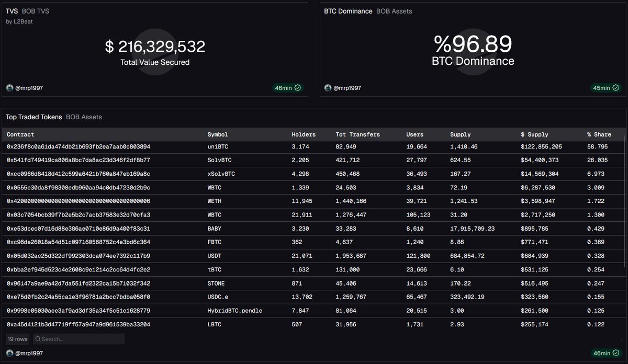The image size is (628, 364).
Task: Click the @mrp1997 avatar in the BTC Dominance panel
Action: click(328, 88)
